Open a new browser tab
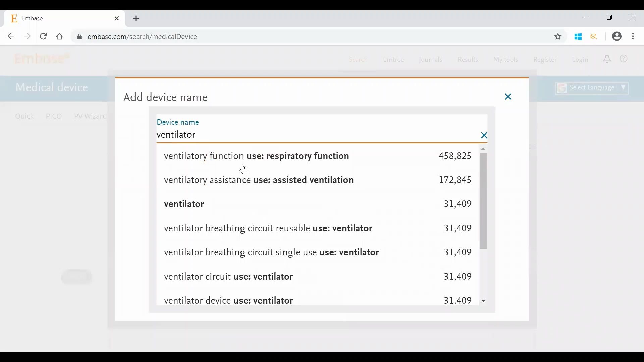The width and height of the screenshot is (644, 362). [x=136, y=19]
